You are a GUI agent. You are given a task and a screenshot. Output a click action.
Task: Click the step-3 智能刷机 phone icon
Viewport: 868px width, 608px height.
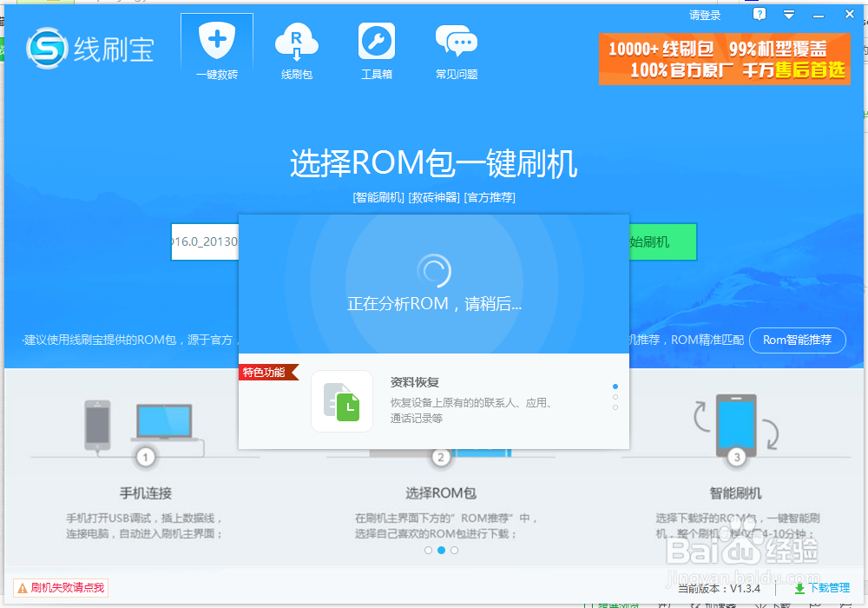point(737,426)
